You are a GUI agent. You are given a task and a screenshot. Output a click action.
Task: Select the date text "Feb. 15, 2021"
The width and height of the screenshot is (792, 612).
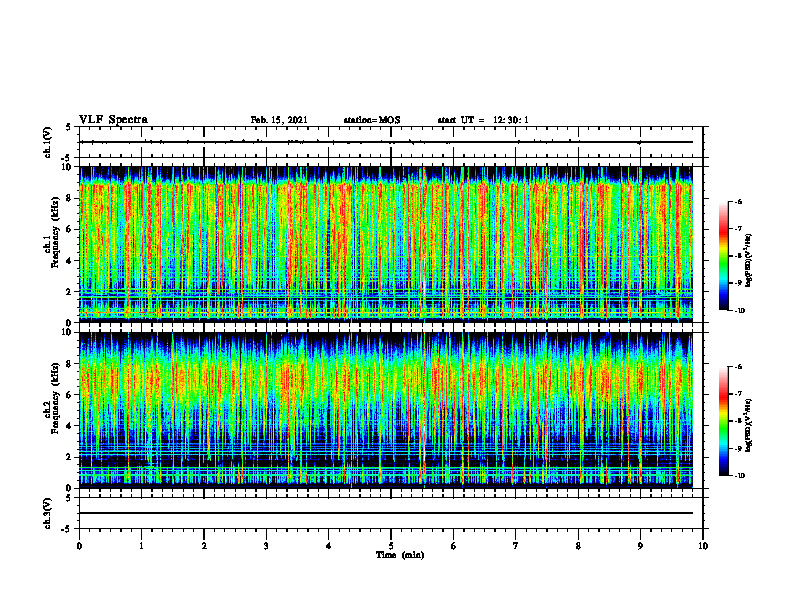coord(279,120)
